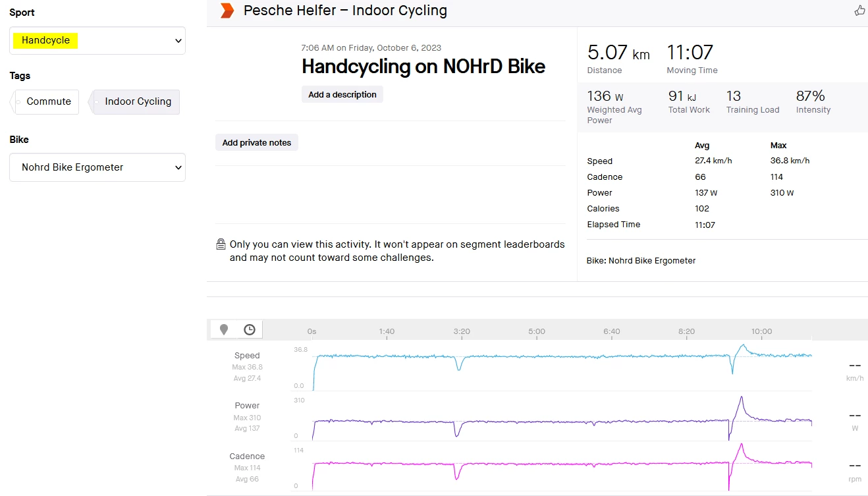Click the cadence peak on magenta chart
Image resolution: width=868 pixels, height=496 pixels.
point(742,445)
